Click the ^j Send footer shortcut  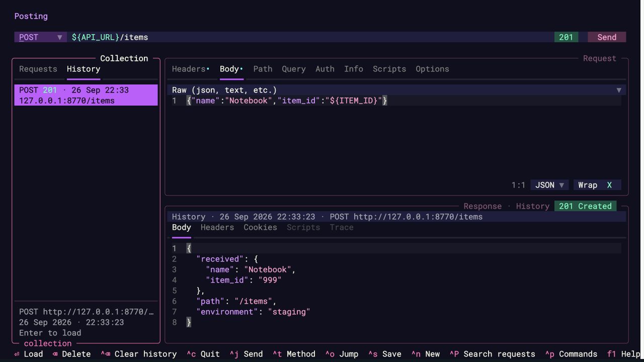tap(246, 354)
